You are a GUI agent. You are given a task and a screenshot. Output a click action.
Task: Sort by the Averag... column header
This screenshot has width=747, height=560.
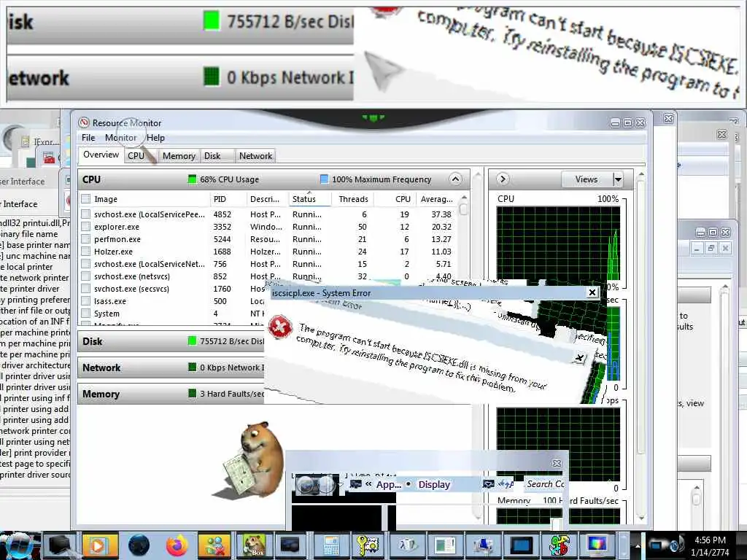click(436, 199)
